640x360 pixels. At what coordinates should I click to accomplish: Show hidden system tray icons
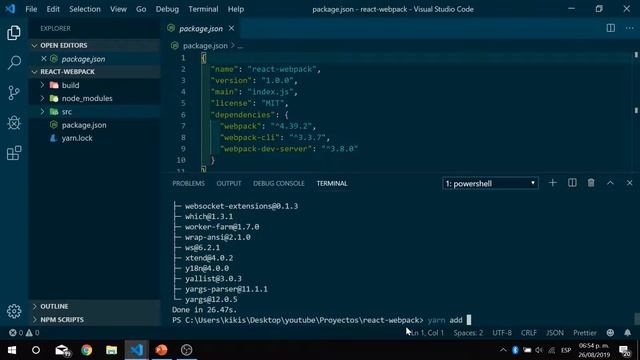(503, 350)
